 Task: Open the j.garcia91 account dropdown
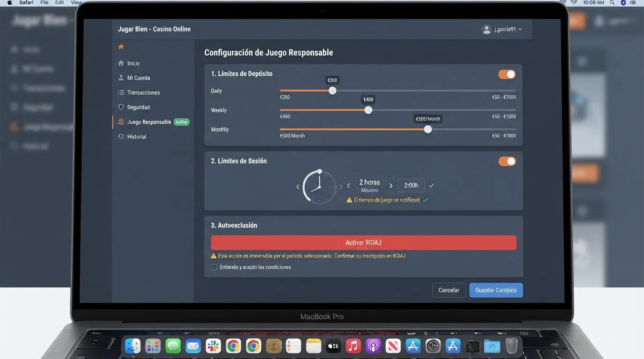[x=502, y=29]
